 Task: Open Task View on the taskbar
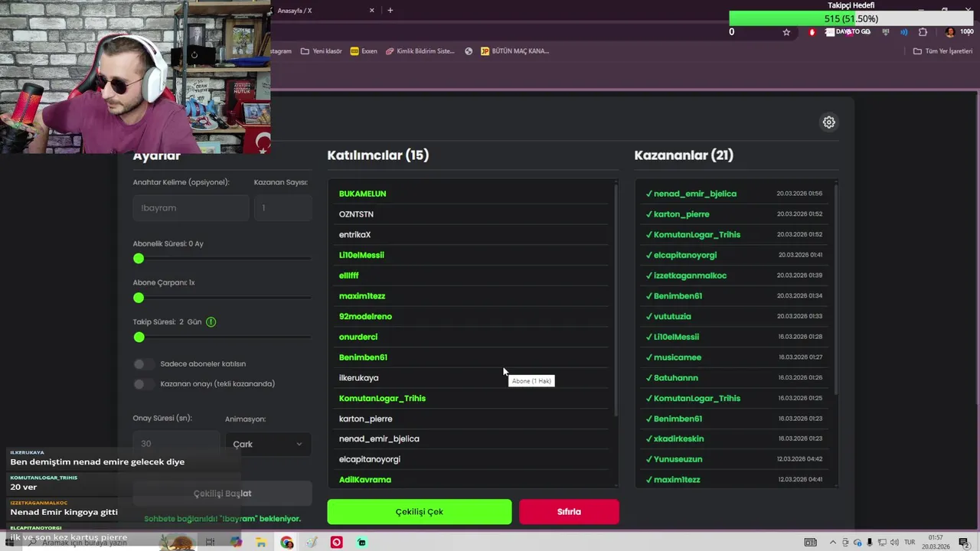[210, 543]
